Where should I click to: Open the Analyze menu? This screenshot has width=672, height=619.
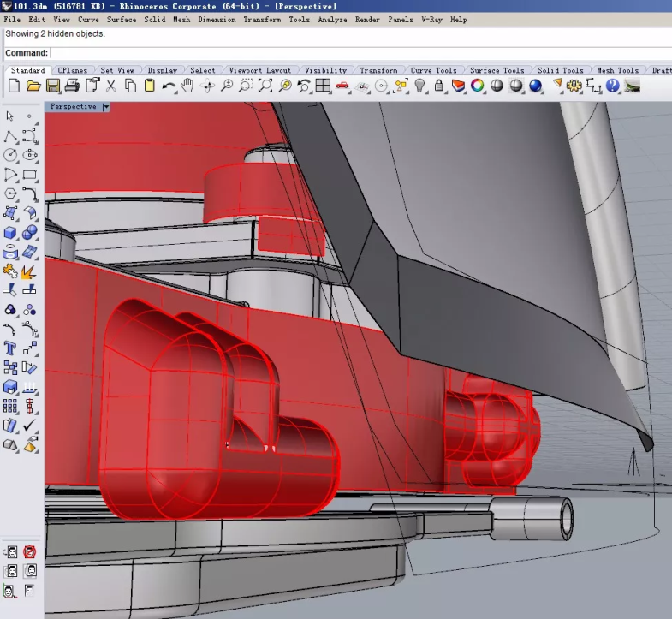332,19
